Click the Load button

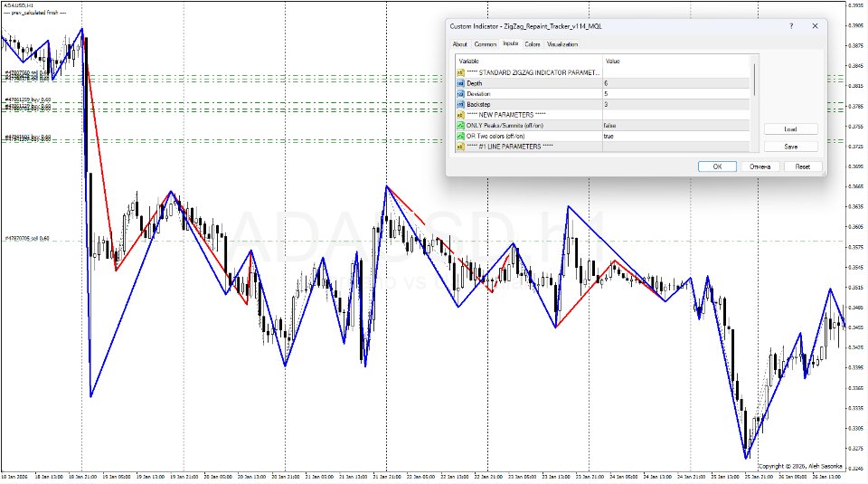790,129
